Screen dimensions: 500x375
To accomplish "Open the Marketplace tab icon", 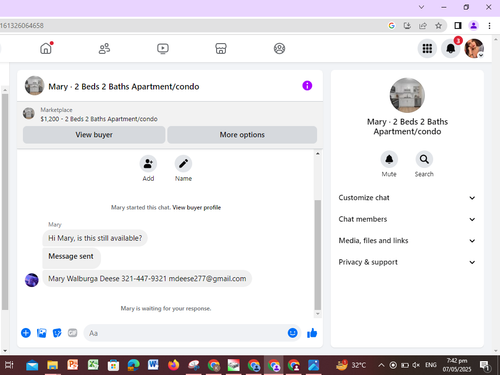I will click(x=221, y=49).
